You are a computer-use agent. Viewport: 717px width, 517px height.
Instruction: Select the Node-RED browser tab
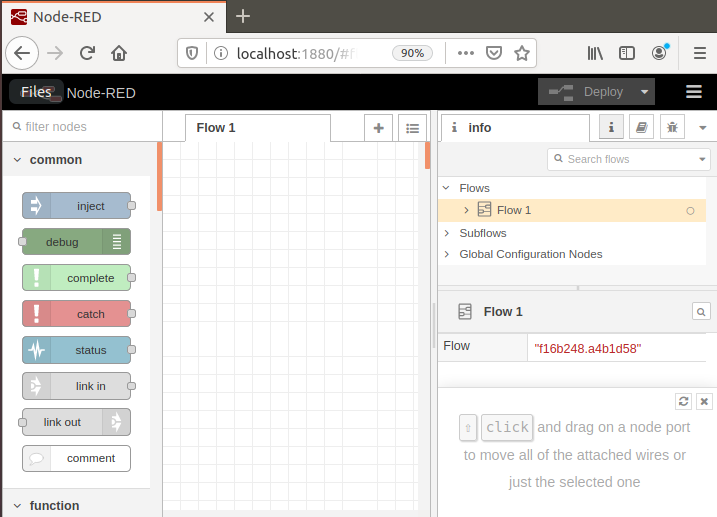coord(113,17)
